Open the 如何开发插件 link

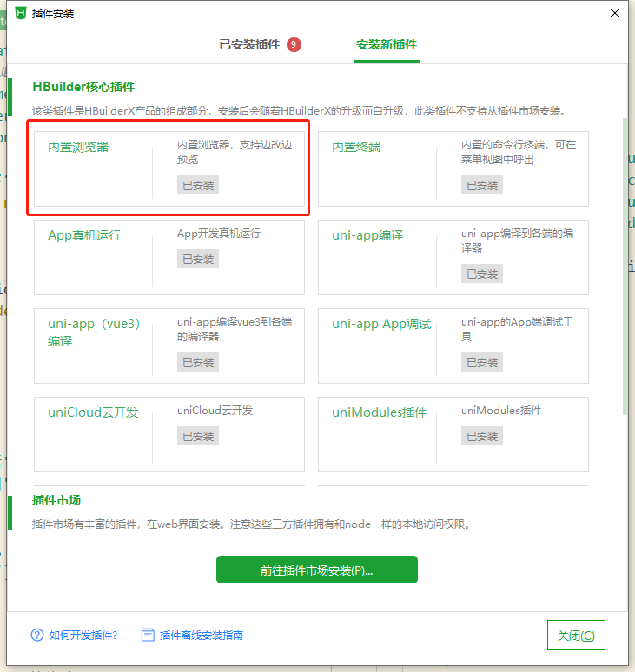point(83,635)
